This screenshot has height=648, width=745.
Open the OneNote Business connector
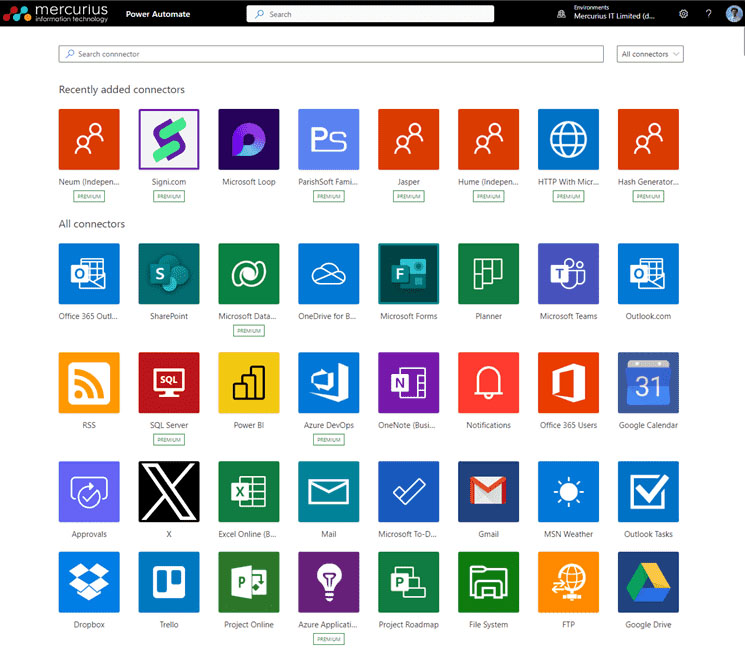pyautogui.click(x=408, y=382)
